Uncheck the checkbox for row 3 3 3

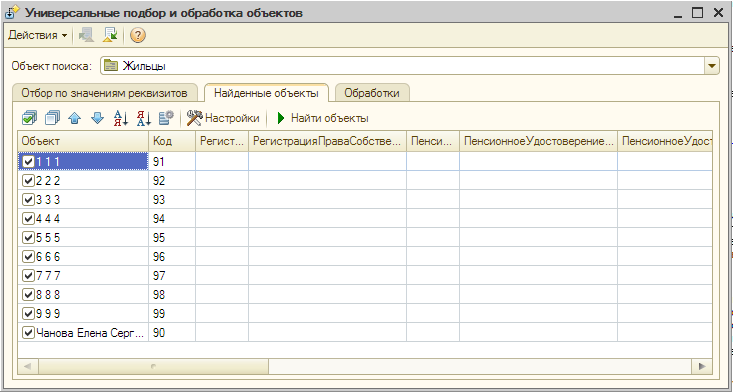tap(29, 200)
